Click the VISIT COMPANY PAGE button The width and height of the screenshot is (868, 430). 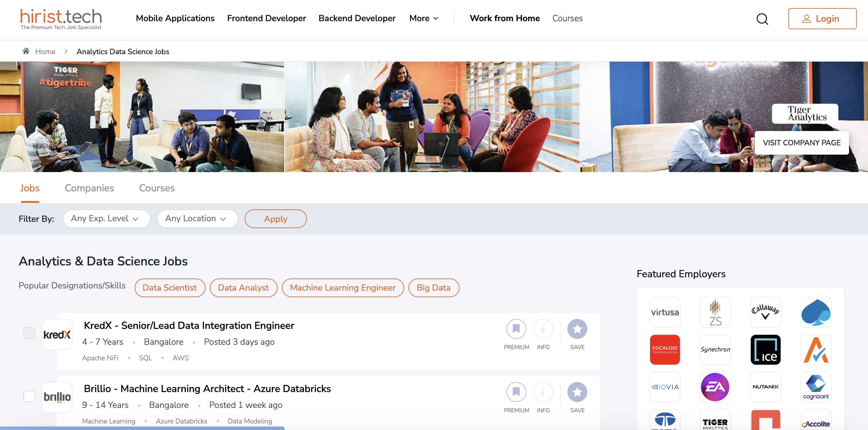tap(802, 143)
